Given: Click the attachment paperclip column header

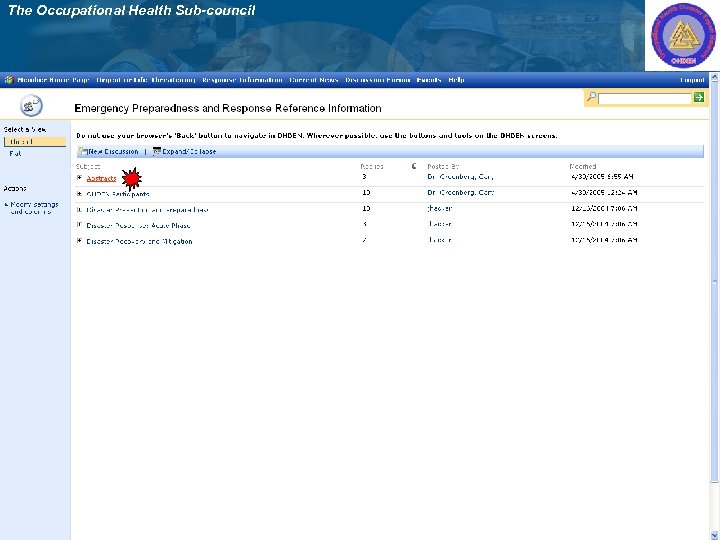Looking at the screenshot, I should (x=414, y=166).
